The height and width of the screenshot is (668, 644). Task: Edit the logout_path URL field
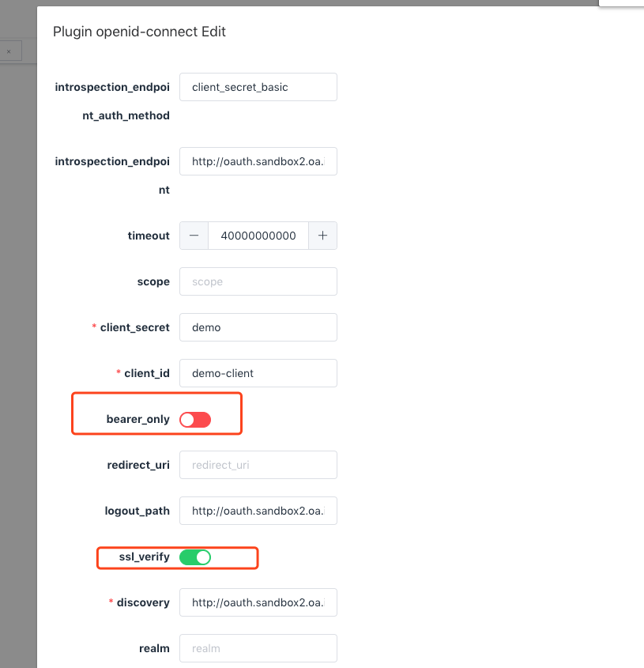(x=258, y=511)
